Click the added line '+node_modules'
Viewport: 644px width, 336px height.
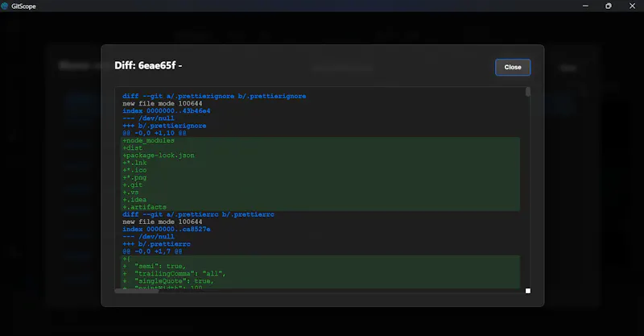point(320,141)
